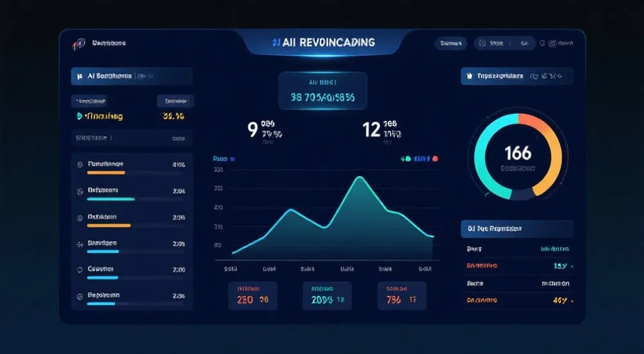Toggle the blue legend marker above the chart
This screenshot has height=354, width=644.
[x=233, y=158]
